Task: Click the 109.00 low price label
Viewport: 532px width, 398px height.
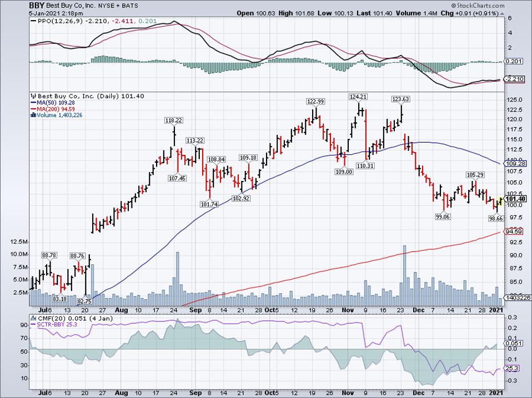Action: 344,172
